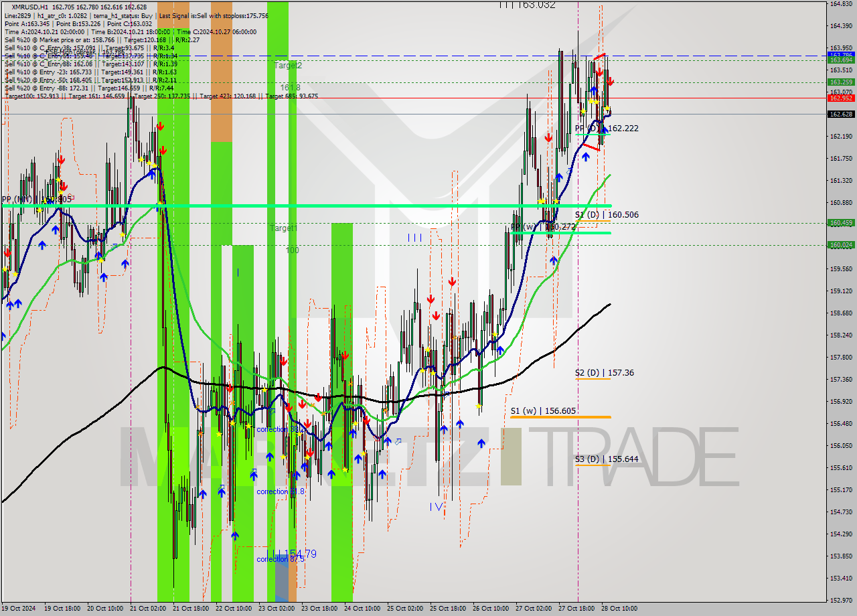Select the 161.8 fibonacci level label
Screen dimensions: 857x616
pos(290,88)
